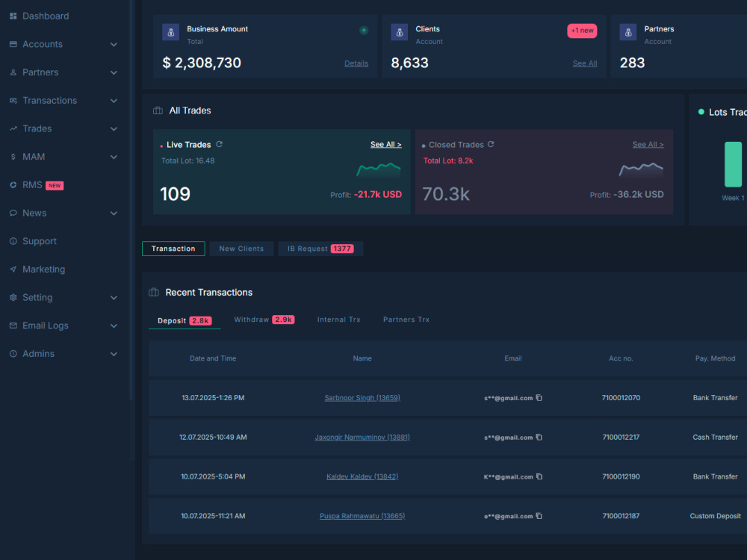The height and width of the screenshot is (560, 747).
Task: Expand the Transactions sidebar chevron
Action: coord(114,101)
